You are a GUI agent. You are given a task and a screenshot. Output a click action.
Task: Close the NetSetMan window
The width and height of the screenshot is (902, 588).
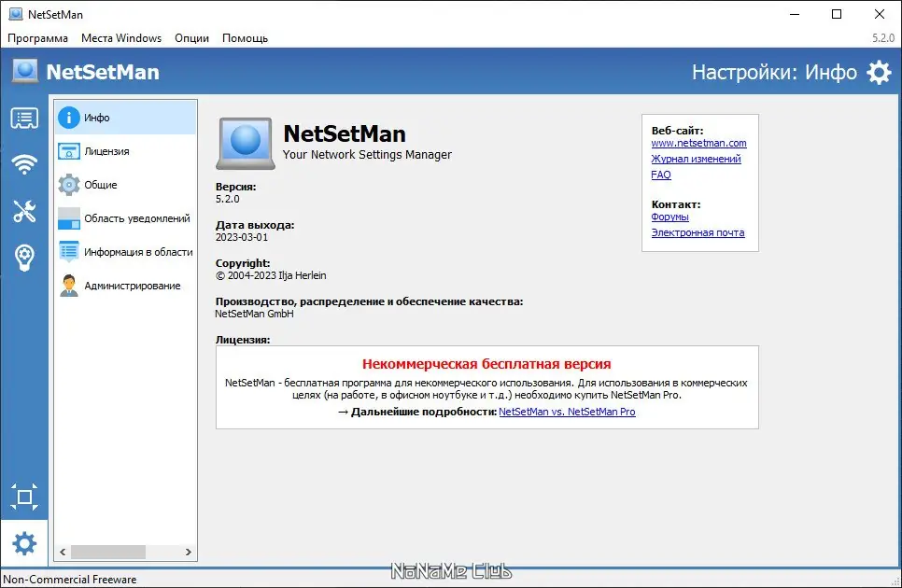[880, 14]
